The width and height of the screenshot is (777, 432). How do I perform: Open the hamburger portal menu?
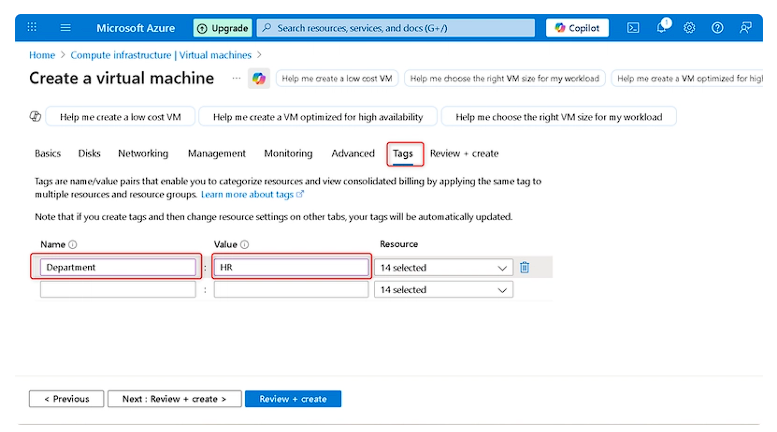tap(65, 28)
